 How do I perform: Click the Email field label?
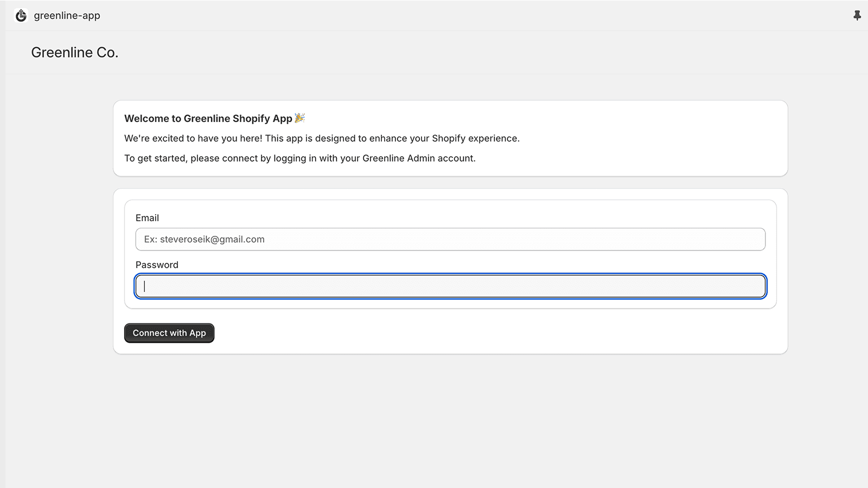click(x=147, y=218)
